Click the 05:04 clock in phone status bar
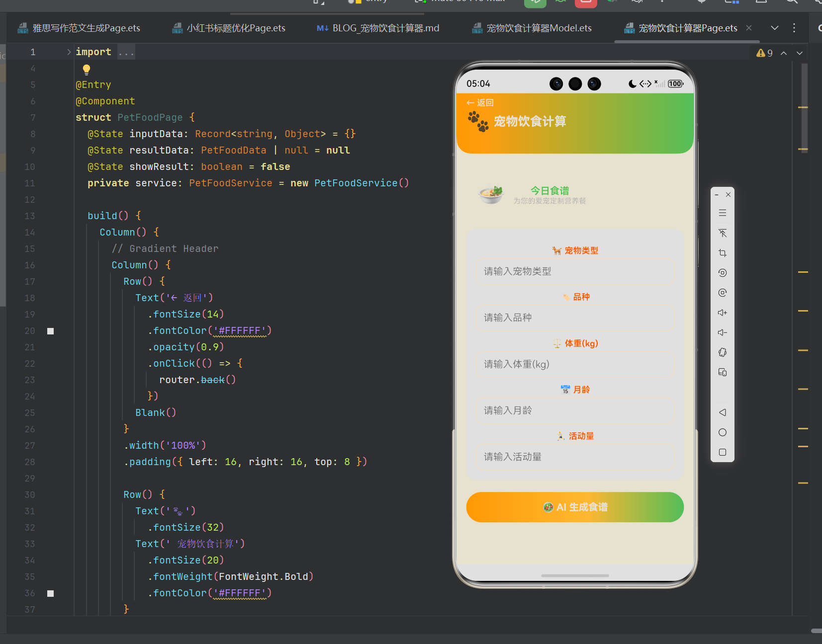 click(478, 83)
